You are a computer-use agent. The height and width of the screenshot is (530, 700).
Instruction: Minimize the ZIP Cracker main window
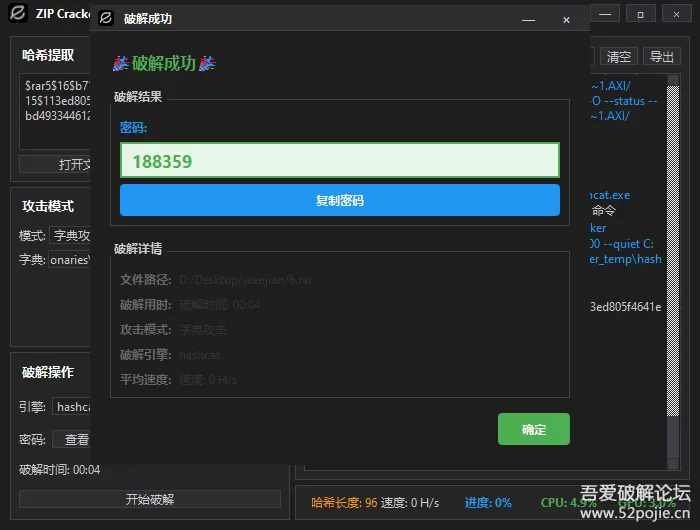pos(605,14)
